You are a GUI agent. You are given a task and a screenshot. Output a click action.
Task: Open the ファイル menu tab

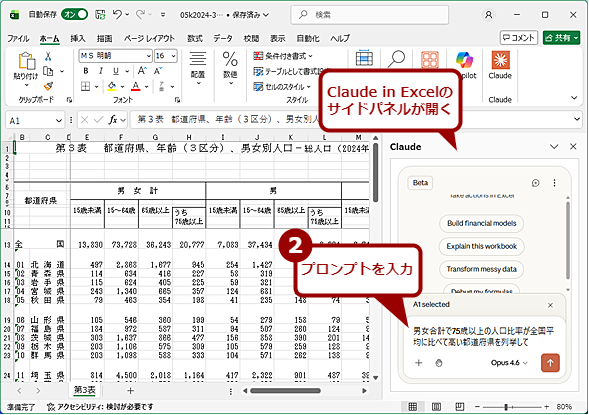(x=18, y=38)
